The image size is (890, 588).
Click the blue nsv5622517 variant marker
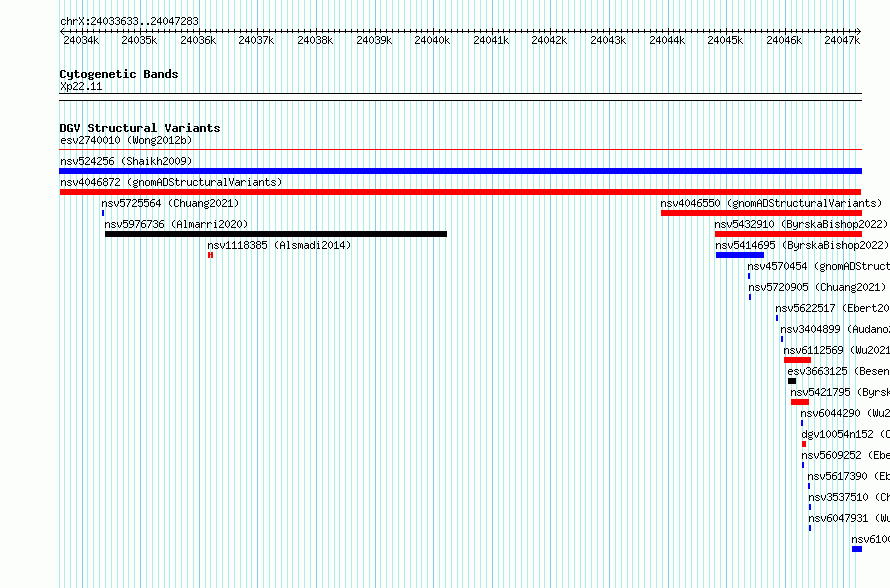(x=777, y=318)
